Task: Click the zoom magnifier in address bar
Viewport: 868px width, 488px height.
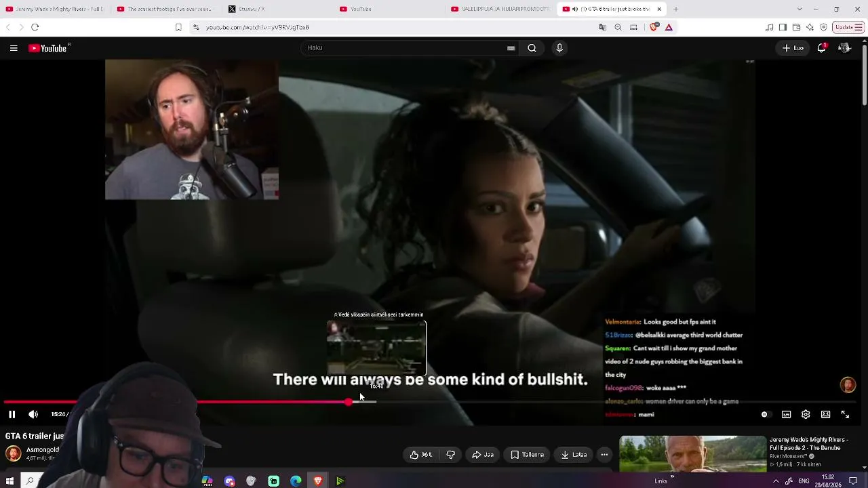Action: click(x=618, y=27)
